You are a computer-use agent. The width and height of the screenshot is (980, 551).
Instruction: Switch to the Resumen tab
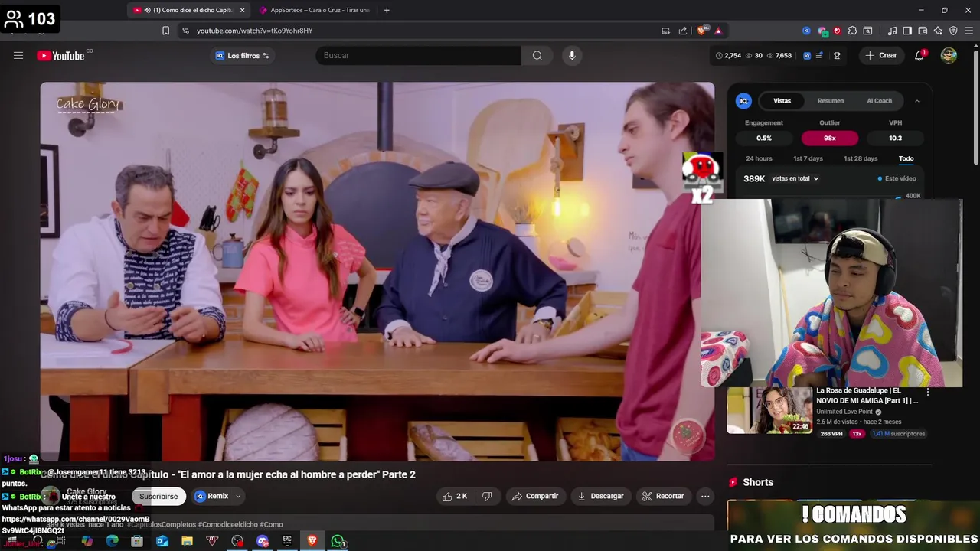[831, 101]
